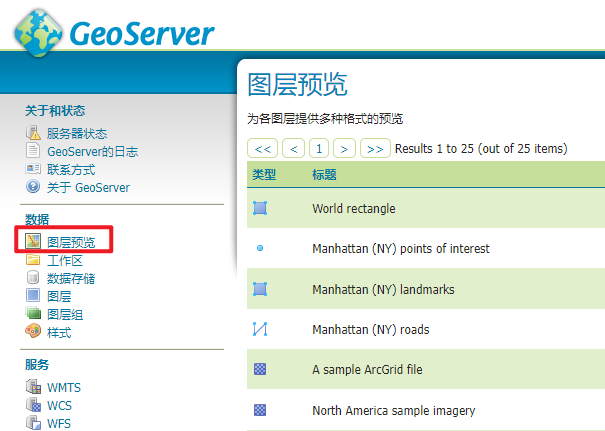Click the polygon icon for Manhattan landmarks

tap(260, 289)
